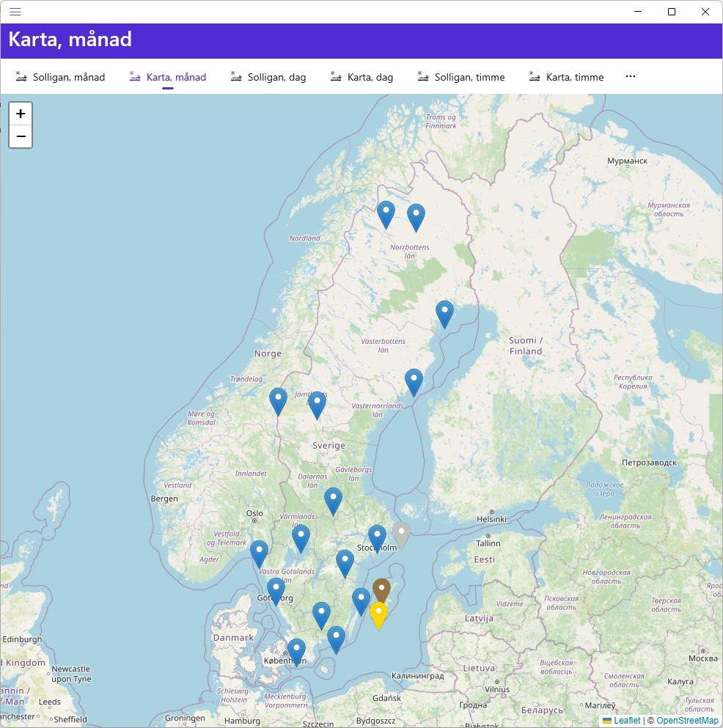Screen dimensions: 723x728
Task: Open the Karta, timme tab
Action: pos(567,77)
